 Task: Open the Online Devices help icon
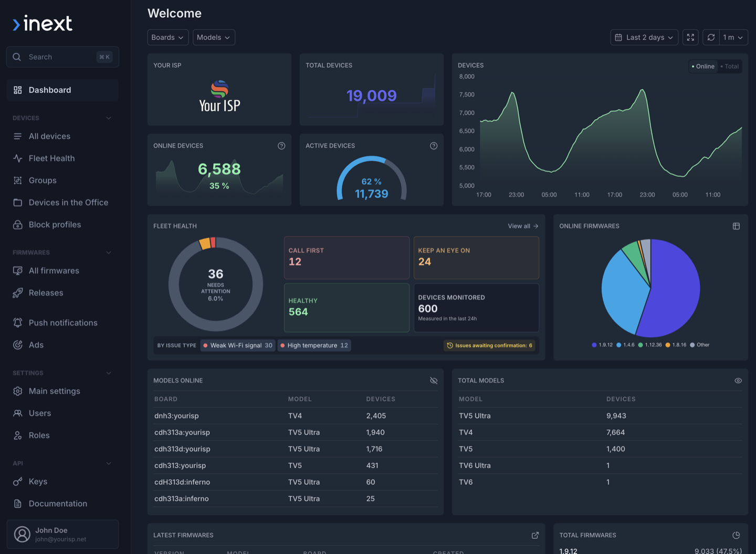(281, 146)
